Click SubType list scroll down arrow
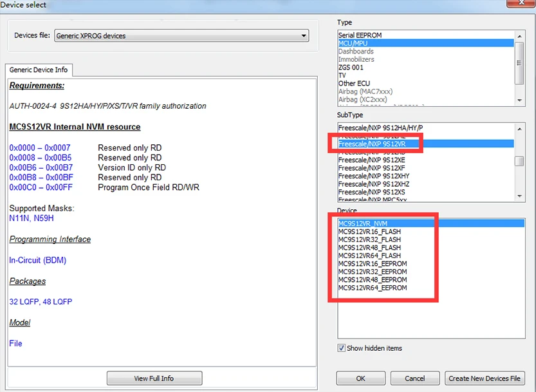 click(520, 196)
